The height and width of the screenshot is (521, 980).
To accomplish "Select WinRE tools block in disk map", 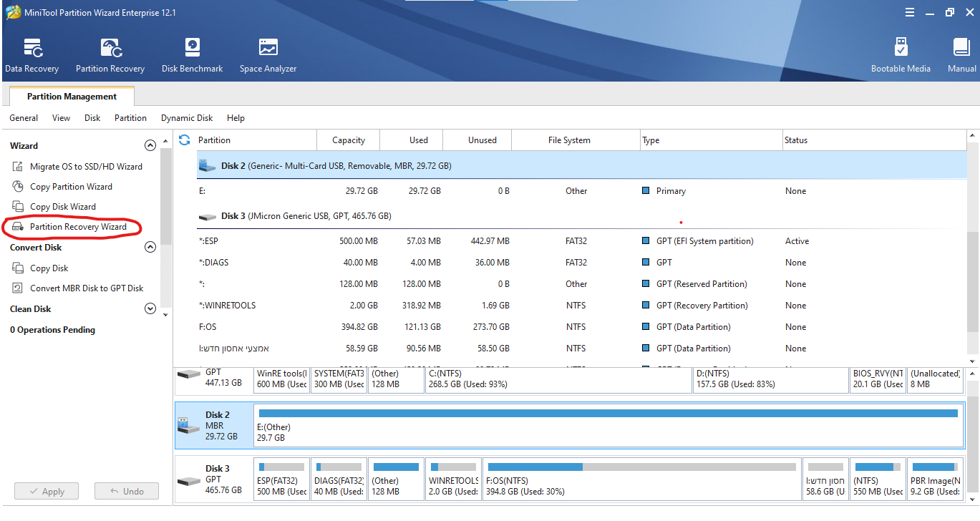I will click(x=282, y=379).
